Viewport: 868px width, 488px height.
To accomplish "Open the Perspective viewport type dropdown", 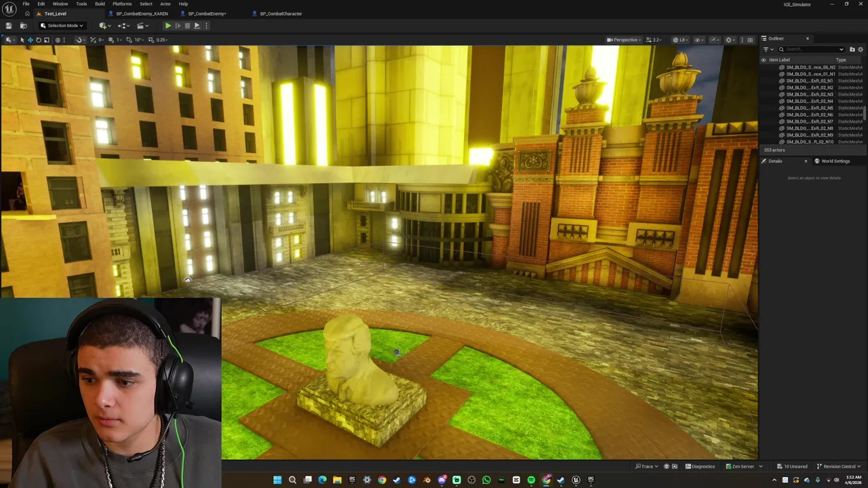I will (x=624, y=40).
